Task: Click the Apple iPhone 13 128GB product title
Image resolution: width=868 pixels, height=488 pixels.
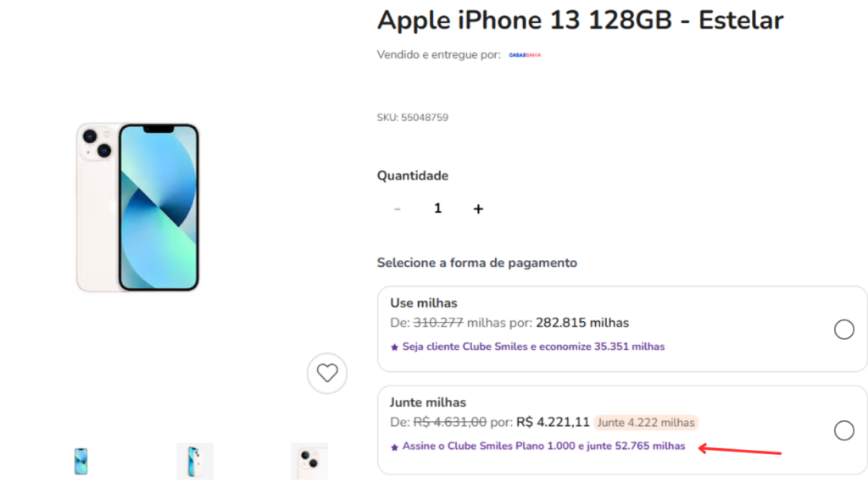Action: pos(580,20)
